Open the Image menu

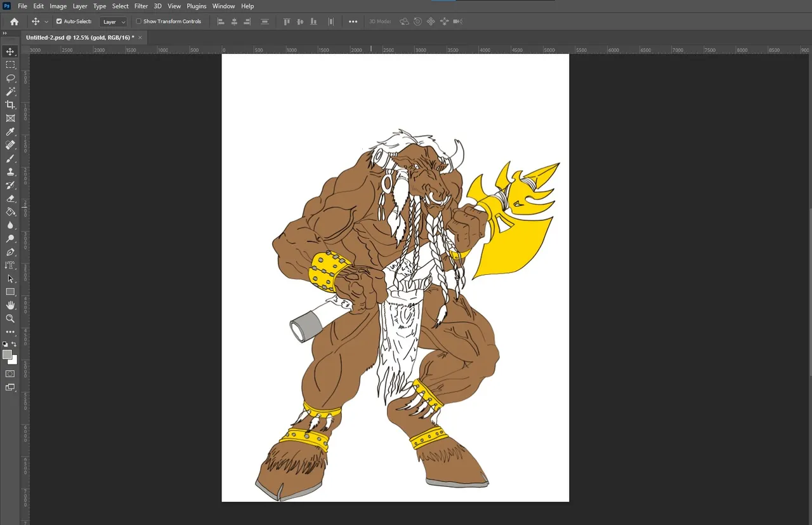click(x=58, y=6)
